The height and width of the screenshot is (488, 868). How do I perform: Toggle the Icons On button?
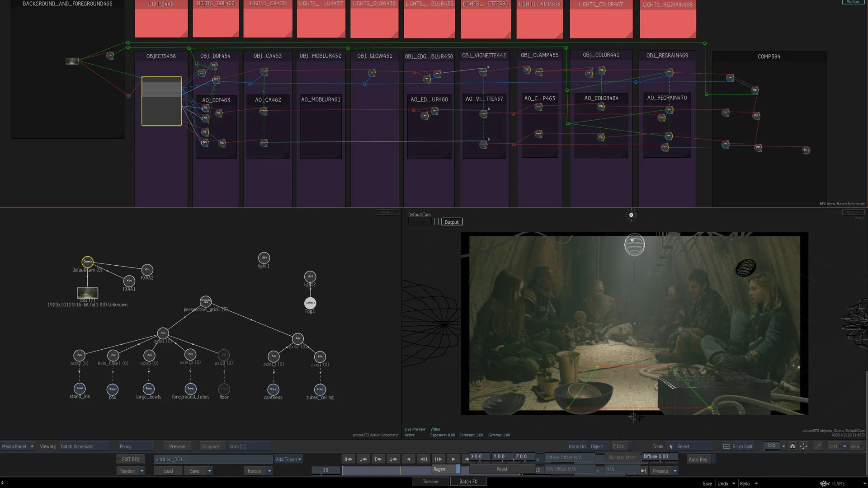click(577, 446)
